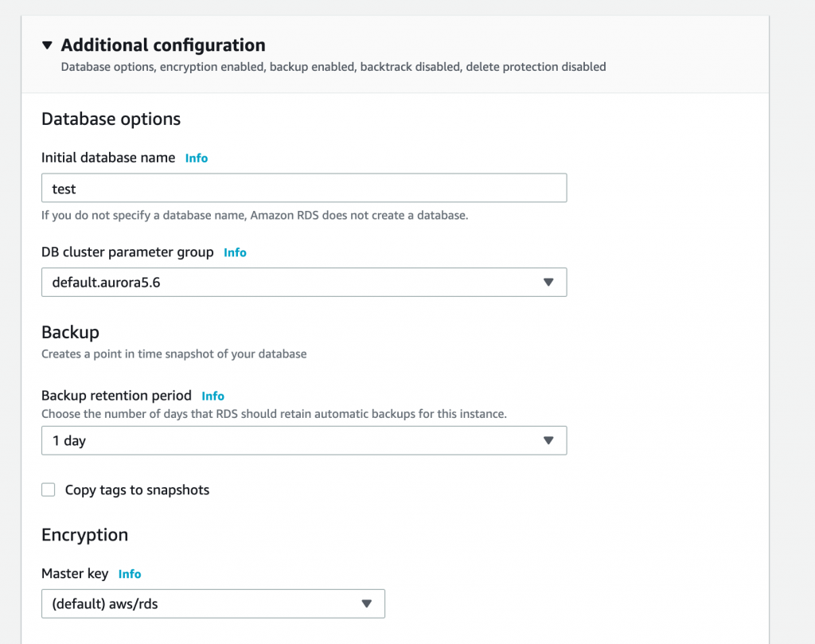This screenshot has width=815, height=644.
Task: Click the Master key field label
Action: click(75, 573)
